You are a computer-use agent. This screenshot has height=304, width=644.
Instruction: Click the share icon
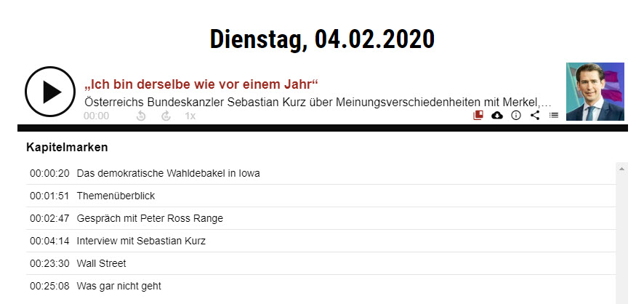coord(535,115)
